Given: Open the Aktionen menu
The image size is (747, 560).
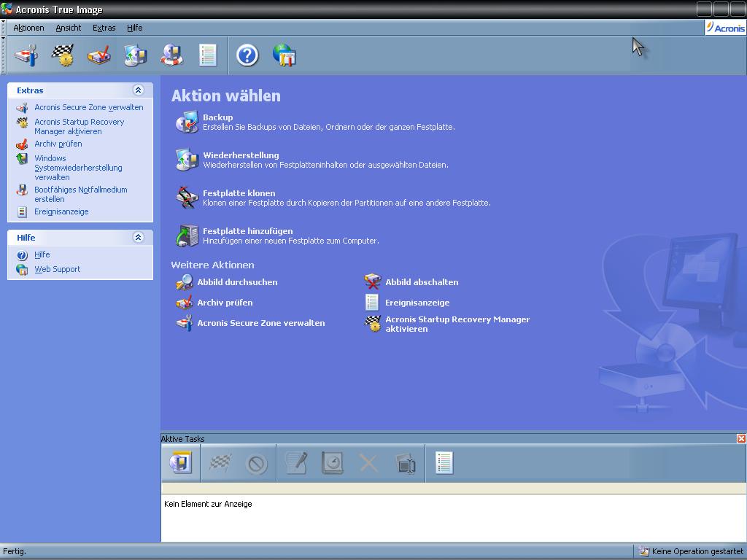Looking at the screenshot, I should click(x=28, y=28).
